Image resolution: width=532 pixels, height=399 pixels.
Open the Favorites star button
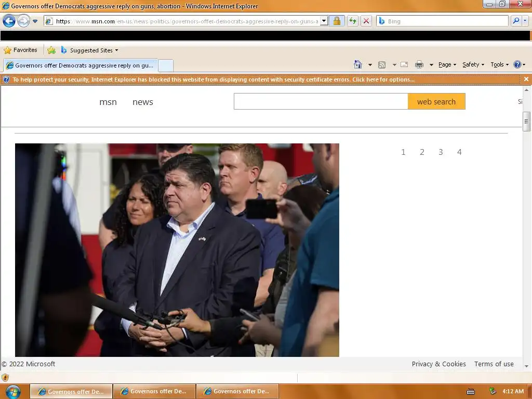[20, 50]
